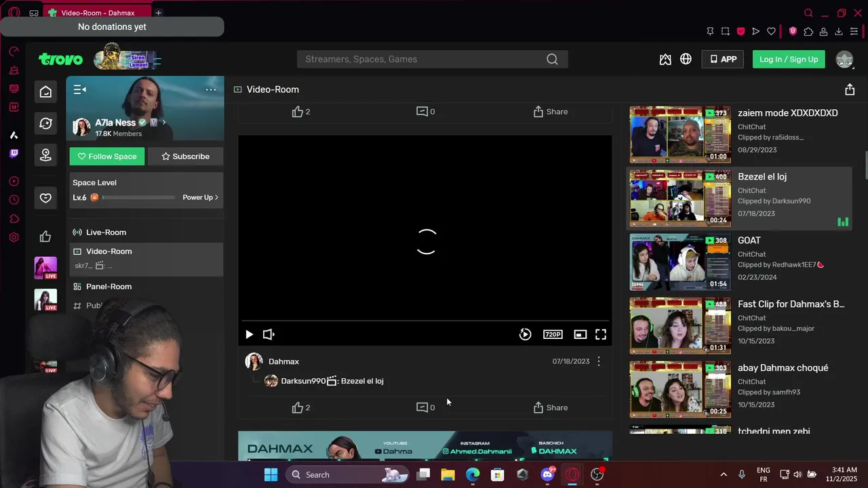Open the spaces map-pin sidebar icon
This screenshot has width=868, height=488.
(x=45, y=155)
